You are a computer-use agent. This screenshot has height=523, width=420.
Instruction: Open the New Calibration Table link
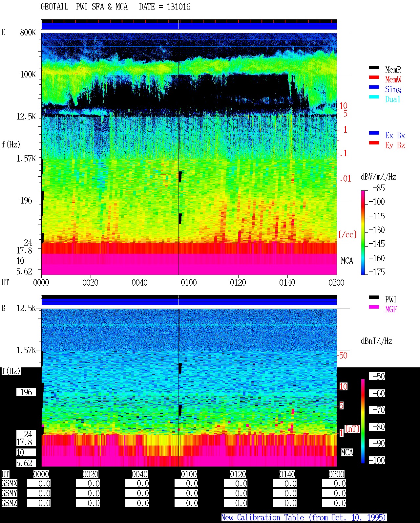click(304, 517)
